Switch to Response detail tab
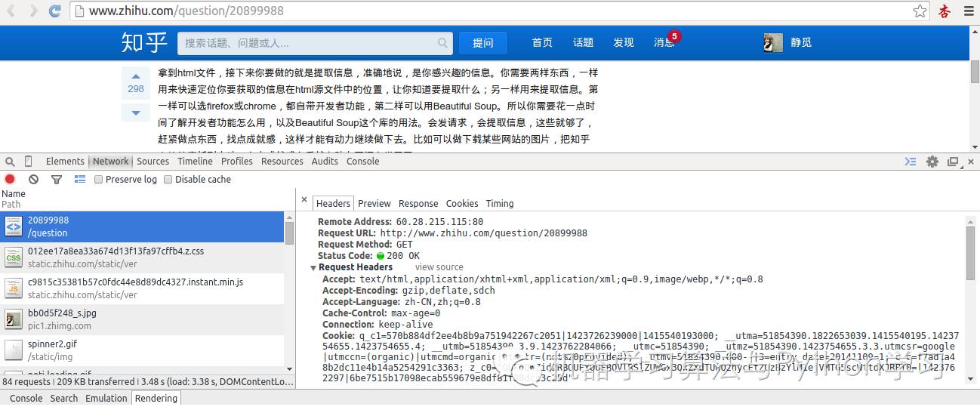Screen dimensions: 980x416 pyautogui.click(x=418, y=204)
